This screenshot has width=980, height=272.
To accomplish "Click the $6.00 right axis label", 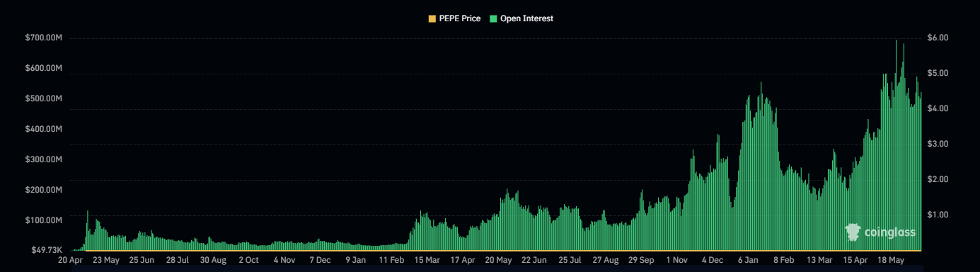I will (938, 38).
